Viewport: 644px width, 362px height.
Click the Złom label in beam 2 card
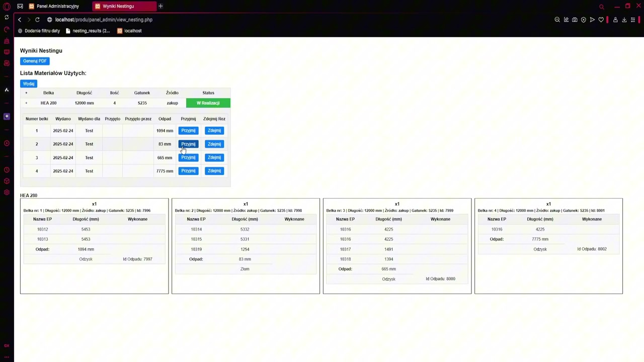tap(245, 269)
